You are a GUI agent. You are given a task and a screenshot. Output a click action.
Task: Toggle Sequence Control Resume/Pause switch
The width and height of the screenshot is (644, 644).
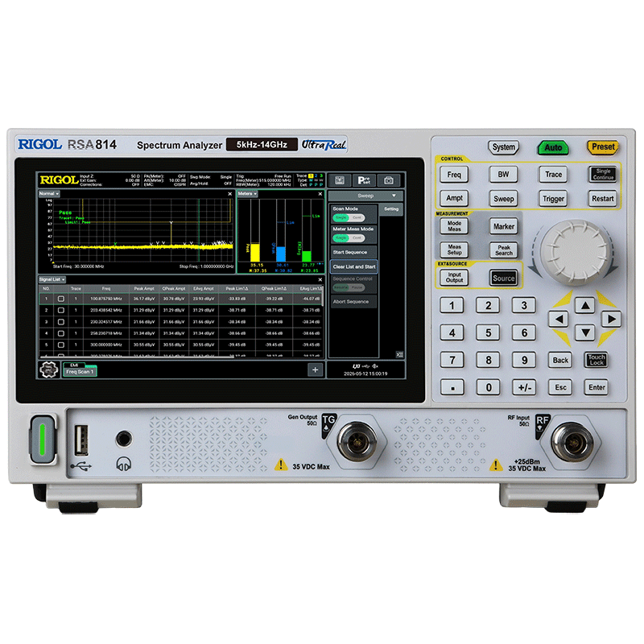coord(349,287)
